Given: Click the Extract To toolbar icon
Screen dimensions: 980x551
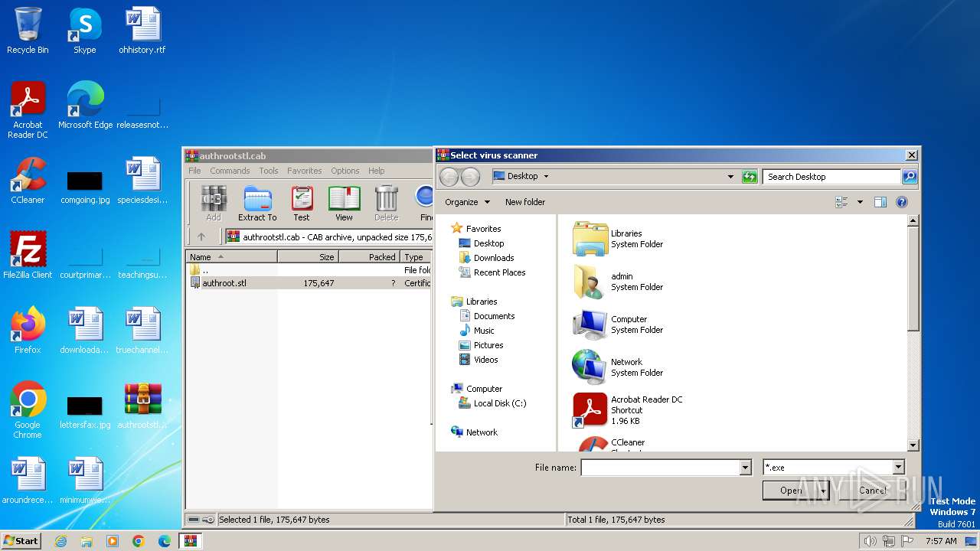Looking at the screenshot, I should coord(257,203).
